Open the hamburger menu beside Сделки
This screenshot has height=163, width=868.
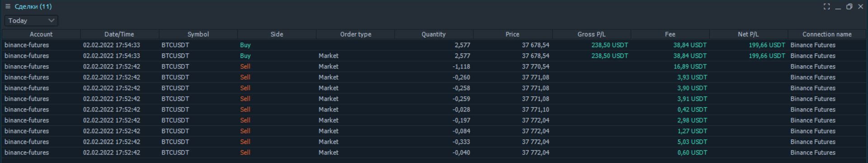[8, 6]
